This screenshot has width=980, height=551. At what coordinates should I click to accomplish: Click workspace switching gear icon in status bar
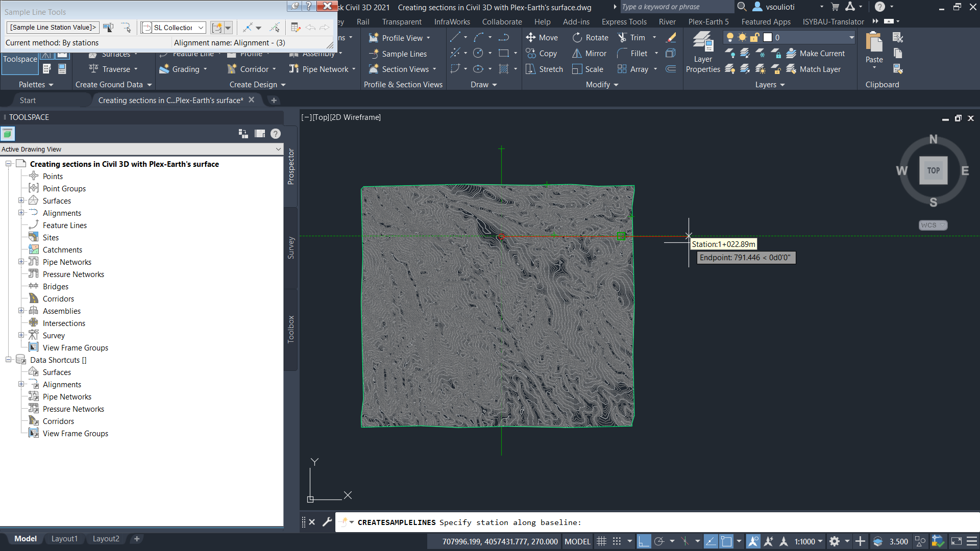[x=835, y=541]
